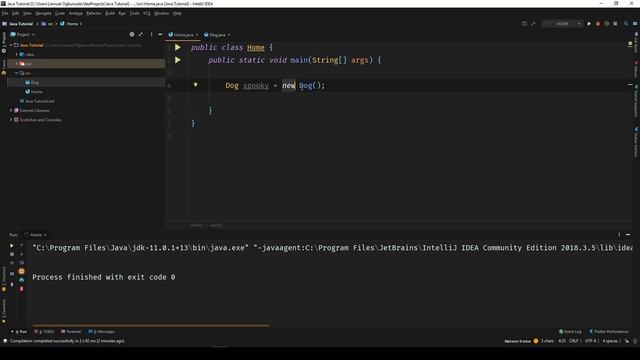
Task: Click the Java Tutorial breadcrumb in navigation bar
Action: click(x=21, y=24)
